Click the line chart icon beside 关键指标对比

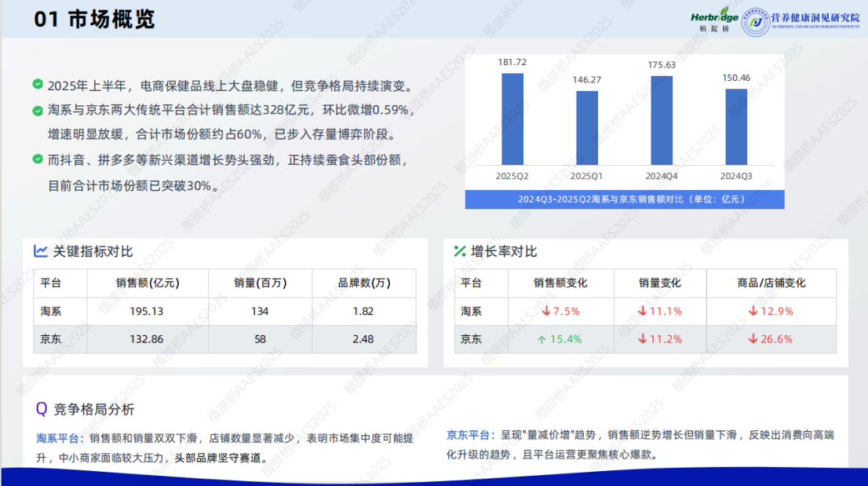pos(41,251)
